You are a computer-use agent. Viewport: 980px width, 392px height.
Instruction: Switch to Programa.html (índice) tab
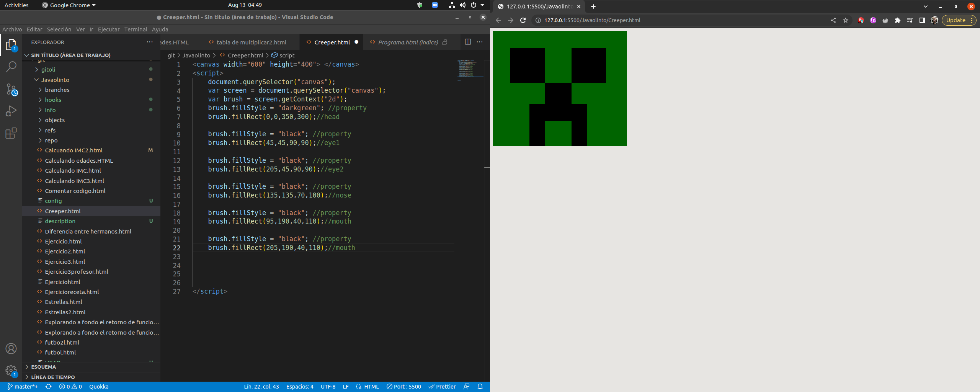[x=408, y=42]
